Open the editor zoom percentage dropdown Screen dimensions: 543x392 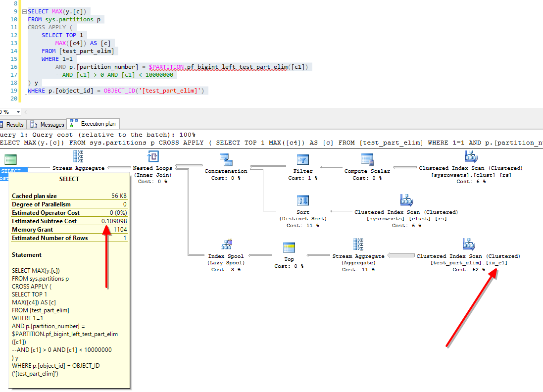[18, 112]
